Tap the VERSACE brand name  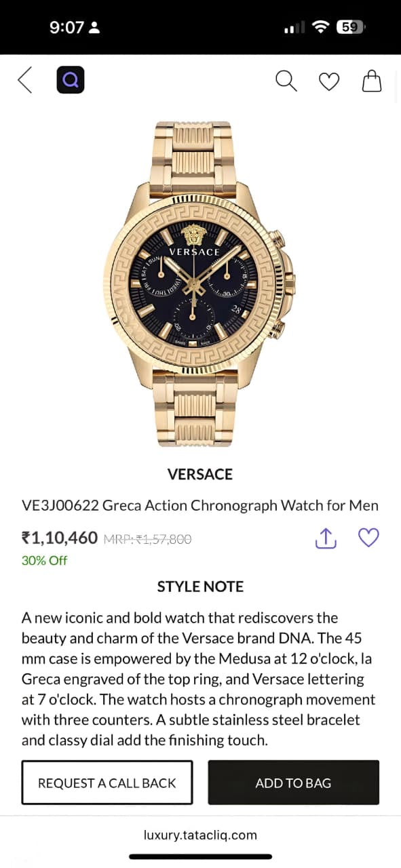(199, 474)
